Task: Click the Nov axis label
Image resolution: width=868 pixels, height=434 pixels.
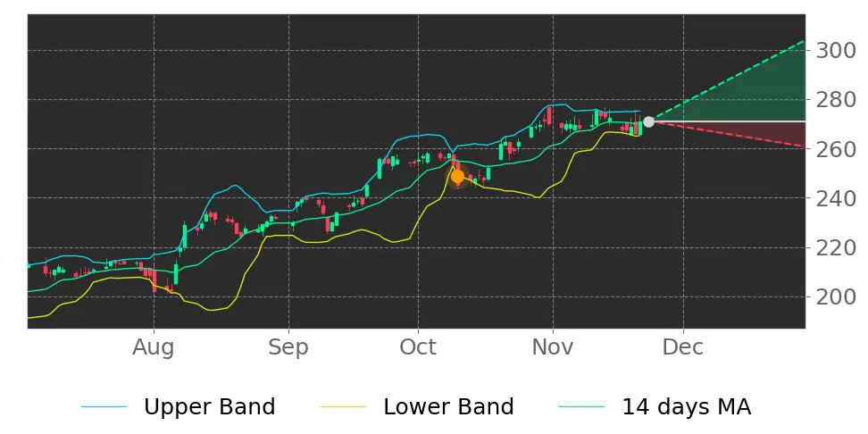Action: 553,347
